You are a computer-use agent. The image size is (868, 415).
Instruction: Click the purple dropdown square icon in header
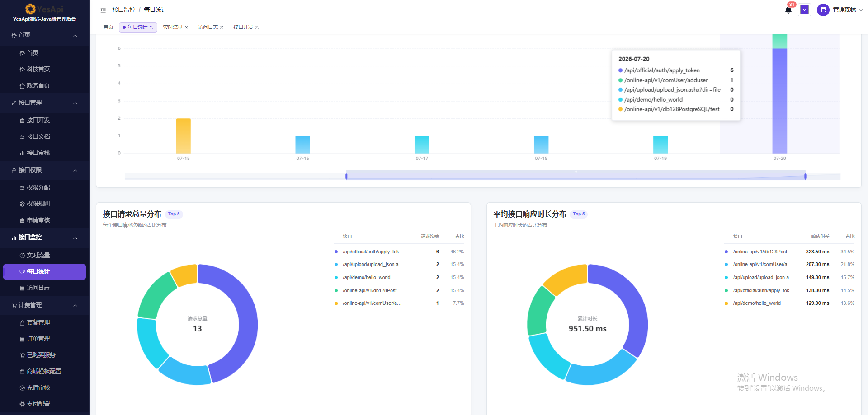pos(805,9)
